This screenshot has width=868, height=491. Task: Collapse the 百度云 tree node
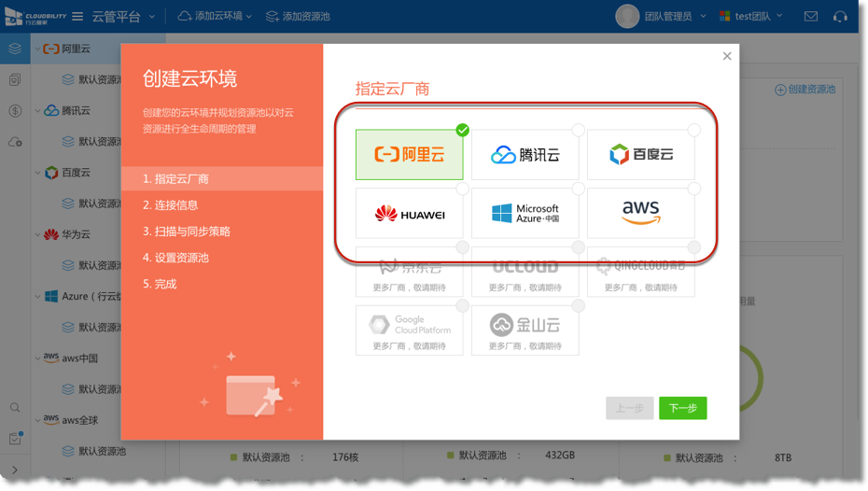(x=37, y=173)
